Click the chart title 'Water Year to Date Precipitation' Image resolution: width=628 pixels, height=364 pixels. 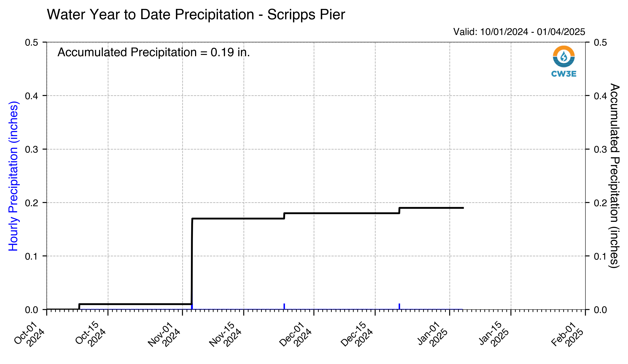click(151, 15)
